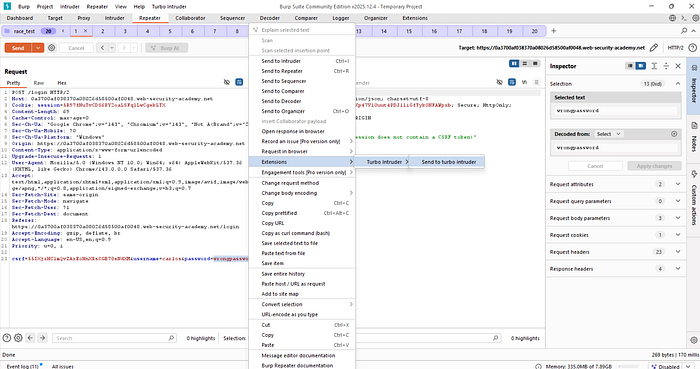Switch to top-bottom layout view
Viewport: 700px width, 369px height.
point(525,64)
